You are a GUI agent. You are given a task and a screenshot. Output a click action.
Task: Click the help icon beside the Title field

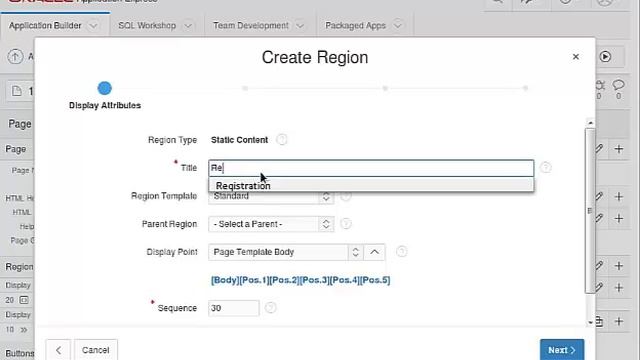click(546, 167)
